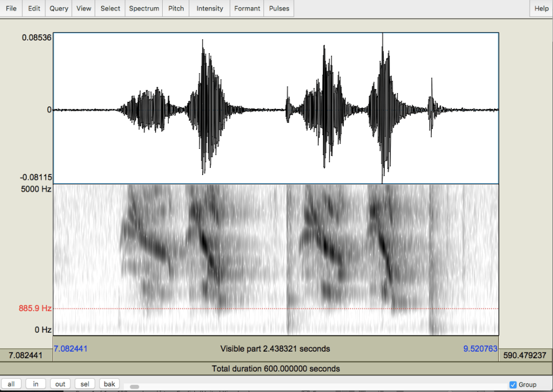Click the 'bak' zoom back button

pos(110,384)
